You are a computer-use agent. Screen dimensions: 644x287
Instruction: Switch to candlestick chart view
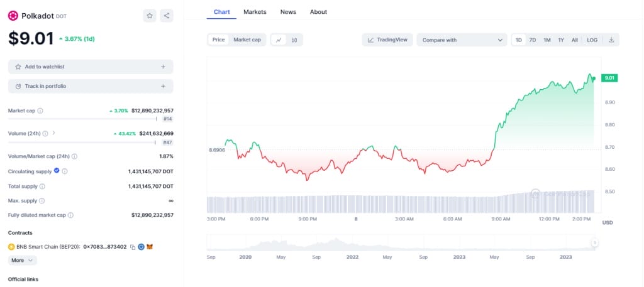(x=294, y=40)
